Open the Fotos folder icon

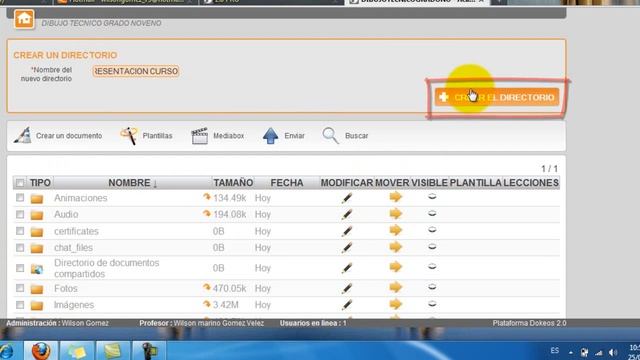pos(37,289)
